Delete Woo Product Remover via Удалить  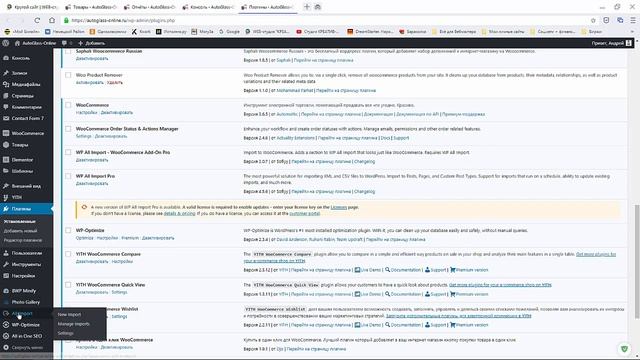click(x=115, y=82)
